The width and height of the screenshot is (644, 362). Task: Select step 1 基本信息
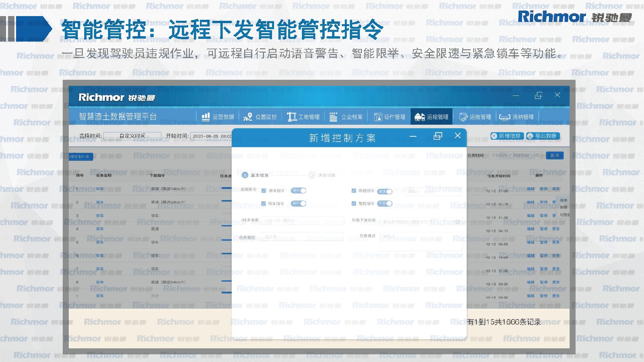click(255, 175)
